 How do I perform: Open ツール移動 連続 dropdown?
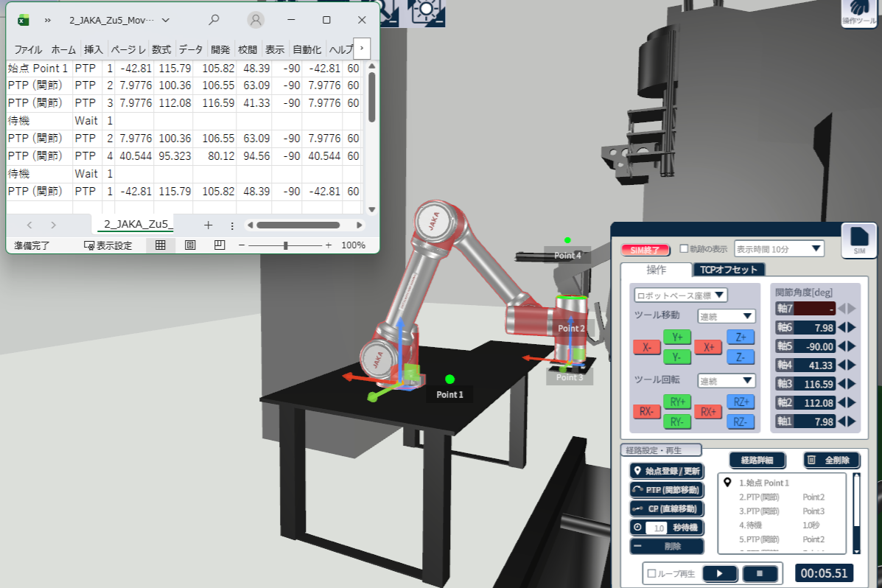tap(727, 316)
